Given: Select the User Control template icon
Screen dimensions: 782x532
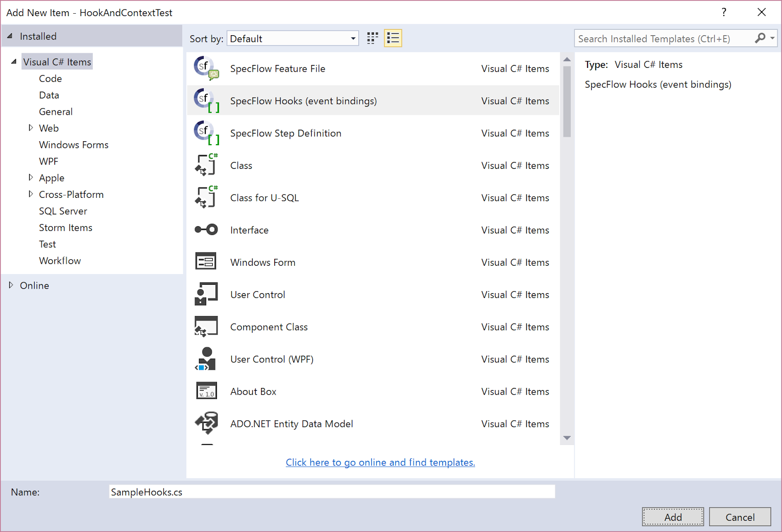Looking at the screenshot, I should tap(206, 294).
